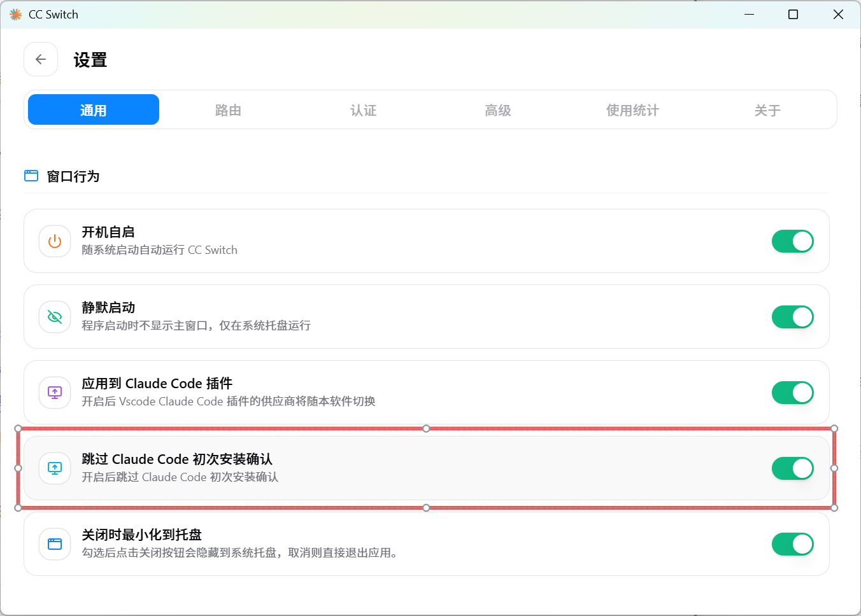Screen dimensions: 861x616
Task: Click the crossed-eye icon for 静默启动
Action: (x=55, y=317)
